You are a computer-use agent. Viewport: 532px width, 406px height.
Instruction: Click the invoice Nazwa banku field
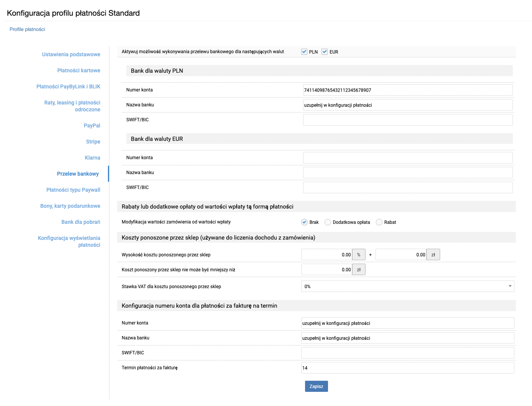coord(408,338)
